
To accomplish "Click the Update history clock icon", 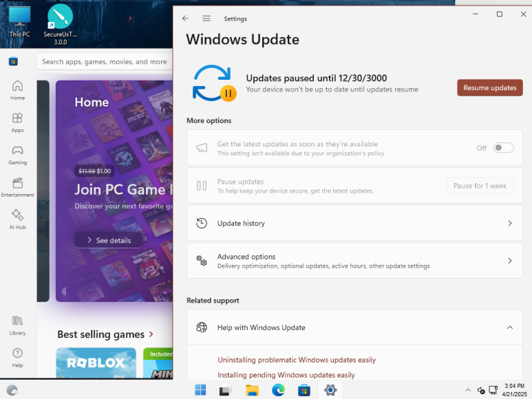I will (202, 223).
